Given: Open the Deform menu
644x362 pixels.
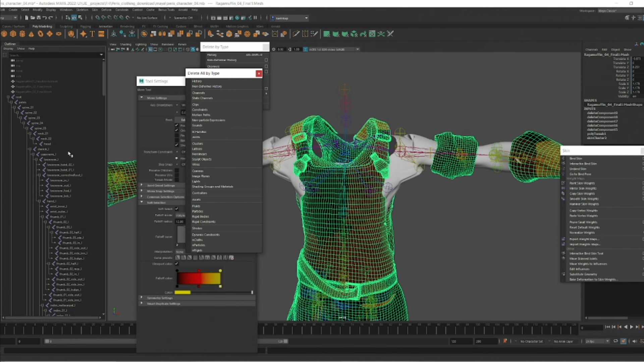Looking at the screenshot, I should pos(107,10).
